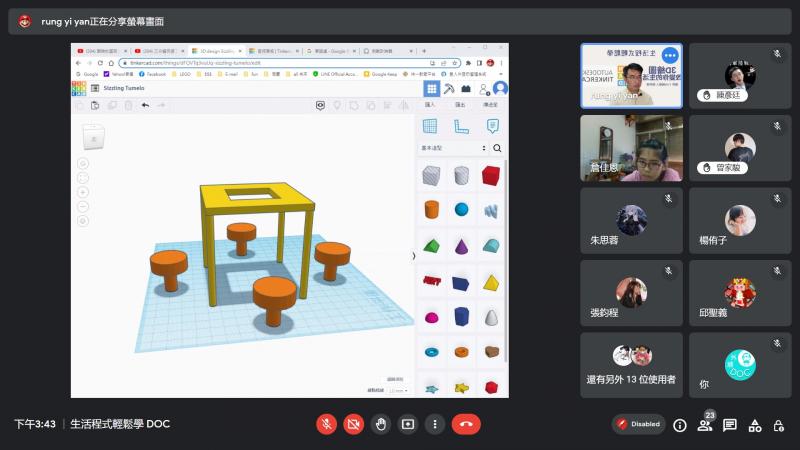Image resolution: width=800 pixels, height=450 pixels.
Task: Select the 詹佳恩 video tile
Action: 631,148
